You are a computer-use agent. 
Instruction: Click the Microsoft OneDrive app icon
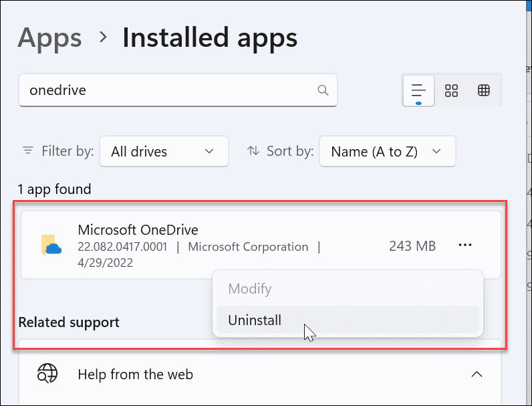pyautogui.click(x=51, y=245)
